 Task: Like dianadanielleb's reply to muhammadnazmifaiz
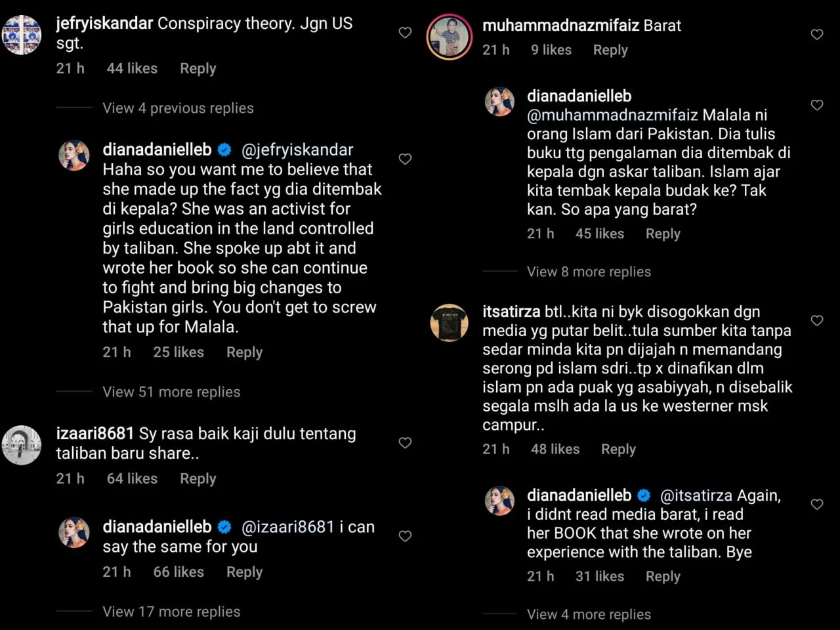pos(816,105)
